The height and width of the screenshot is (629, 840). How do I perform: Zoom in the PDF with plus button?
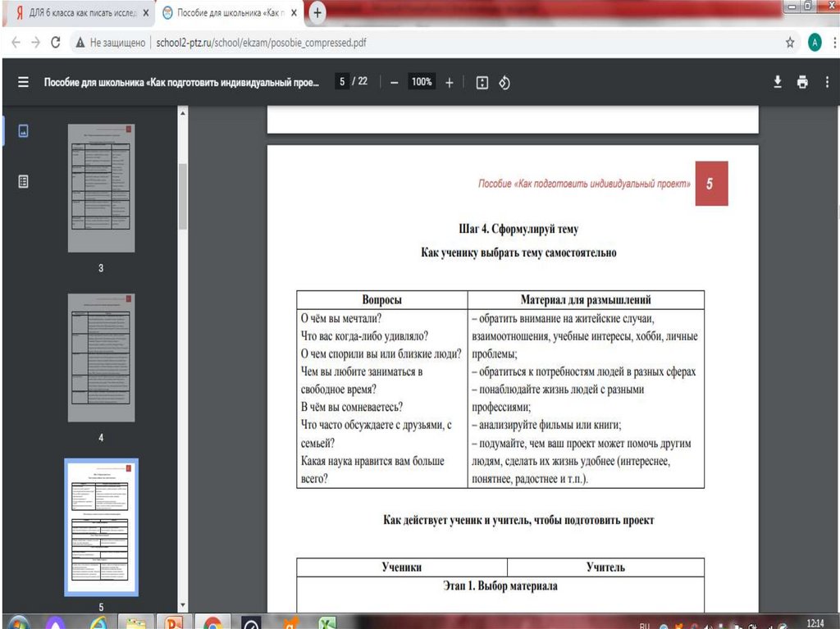[449, 82]
